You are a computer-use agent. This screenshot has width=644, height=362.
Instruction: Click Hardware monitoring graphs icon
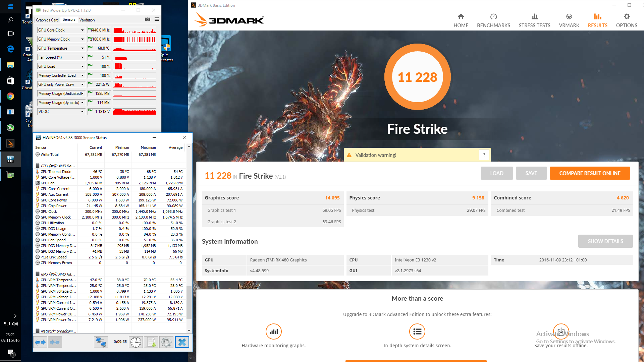(274, 331)
